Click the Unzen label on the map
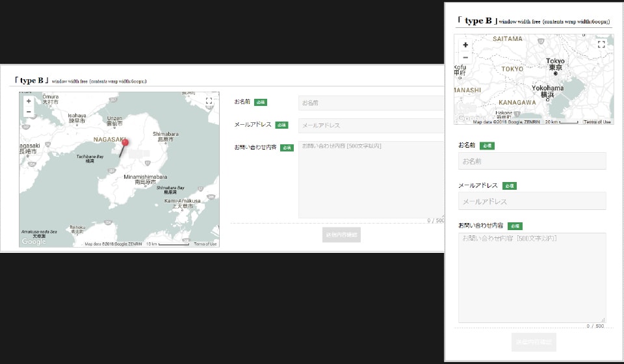This screenshot has width=624, height=364. pyautogui.click(x=114, y=121)
